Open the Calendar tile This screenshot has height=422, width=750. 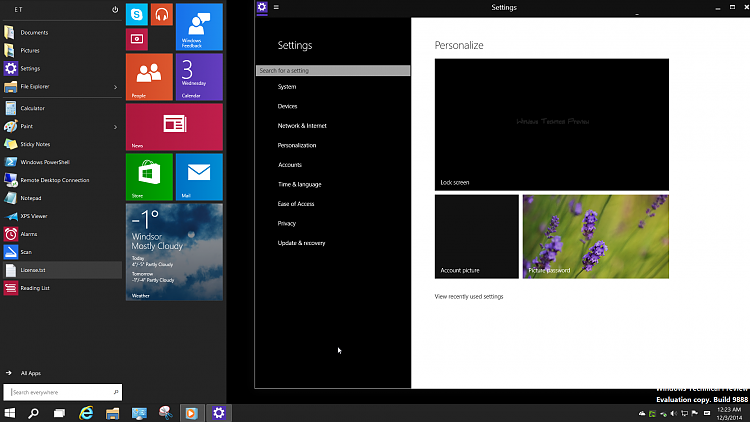click(199, 77)
